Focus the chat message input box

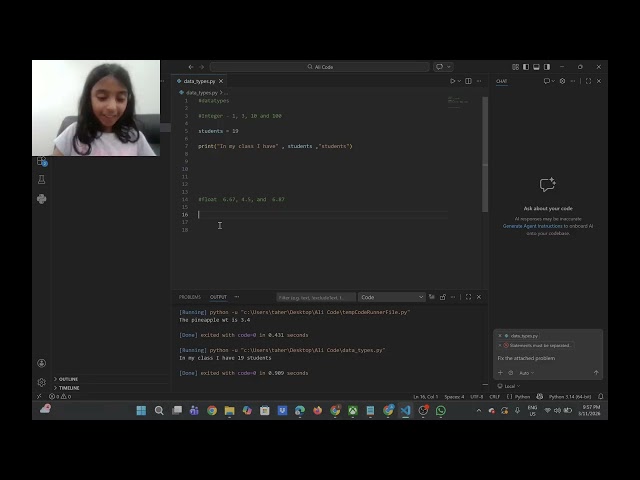[x=548, y=358]
